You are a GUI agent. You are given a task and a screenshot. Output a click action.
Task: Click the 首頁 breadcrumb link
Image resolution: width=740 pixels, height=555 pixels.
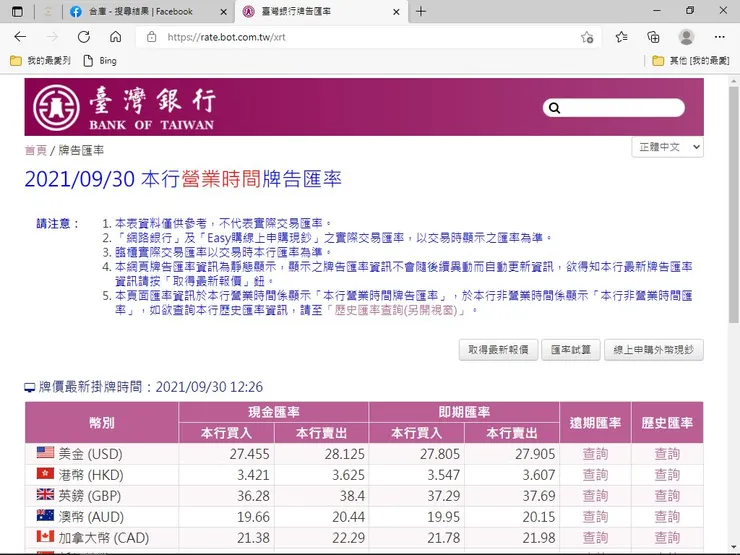click(x=35, y=151)
